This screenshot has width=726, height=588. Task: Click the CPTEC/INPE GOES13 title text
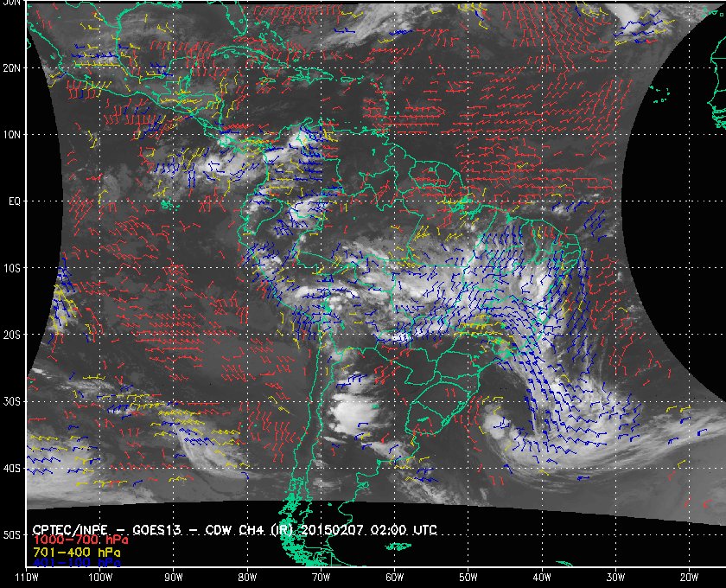235,529
